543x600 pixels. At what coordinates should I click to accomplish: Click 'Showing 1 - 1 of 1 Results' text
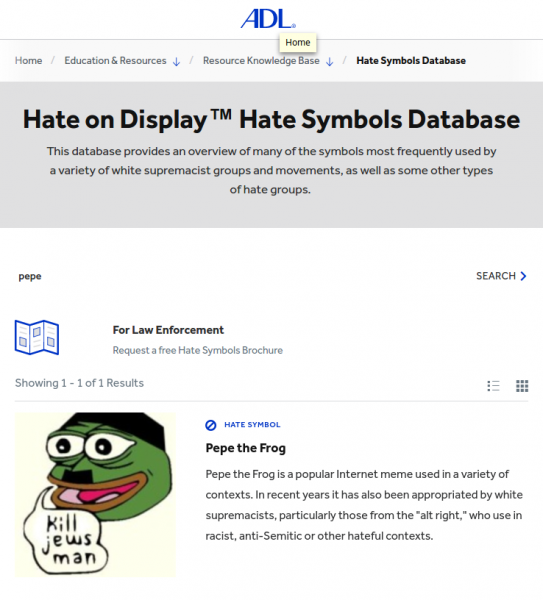[x=79, y=383]
